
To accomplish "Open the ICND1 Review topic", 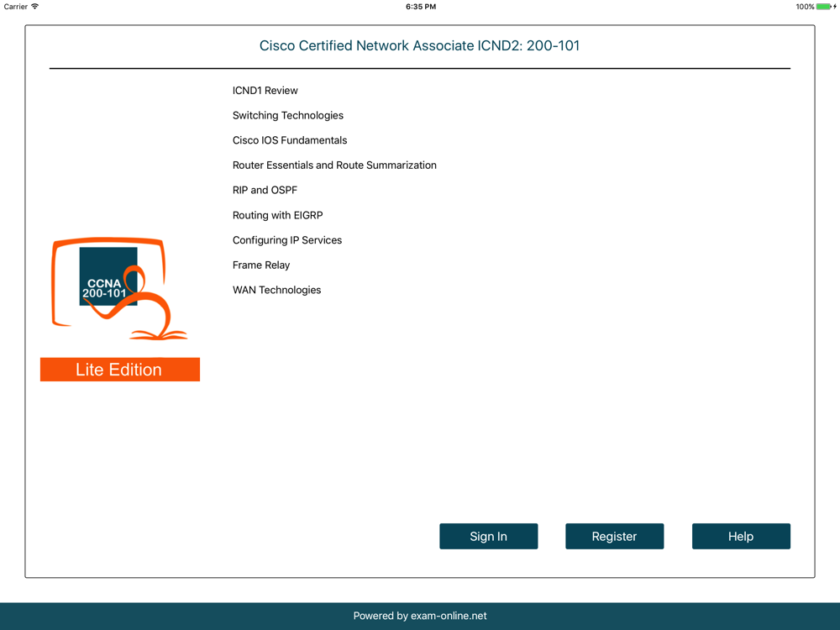I will click(x=265, y=91).
